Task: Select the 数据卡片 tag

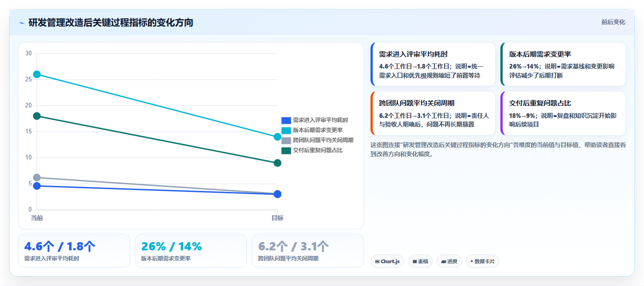Action: [x=483, y=261]
